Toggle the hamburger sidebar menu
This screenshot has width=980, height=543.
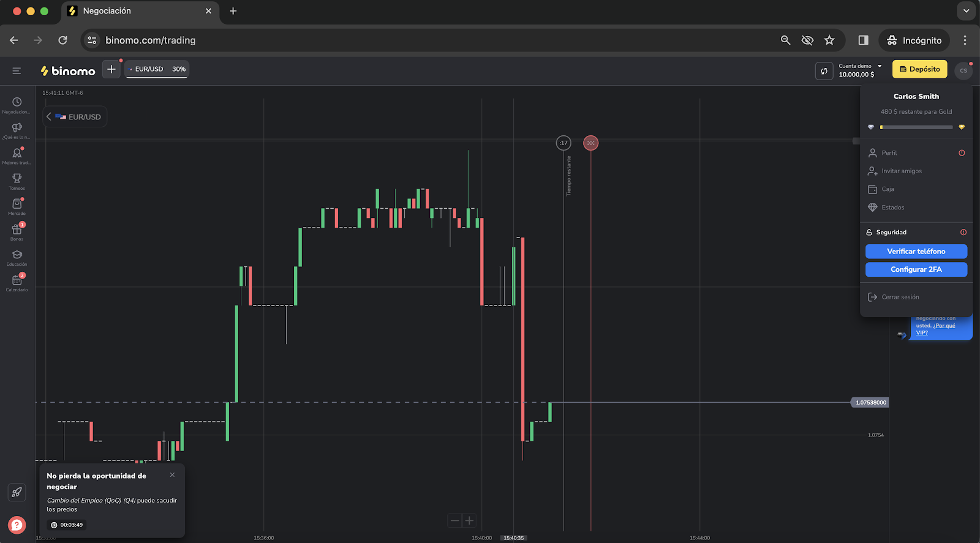point(17,71)
